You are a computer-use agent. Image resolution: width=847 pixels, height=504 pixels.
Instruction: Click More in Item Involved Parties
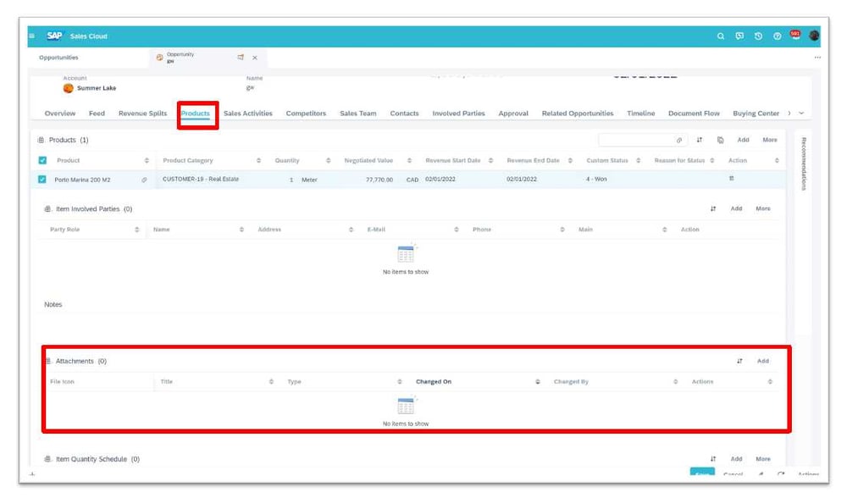click(763, 208)
